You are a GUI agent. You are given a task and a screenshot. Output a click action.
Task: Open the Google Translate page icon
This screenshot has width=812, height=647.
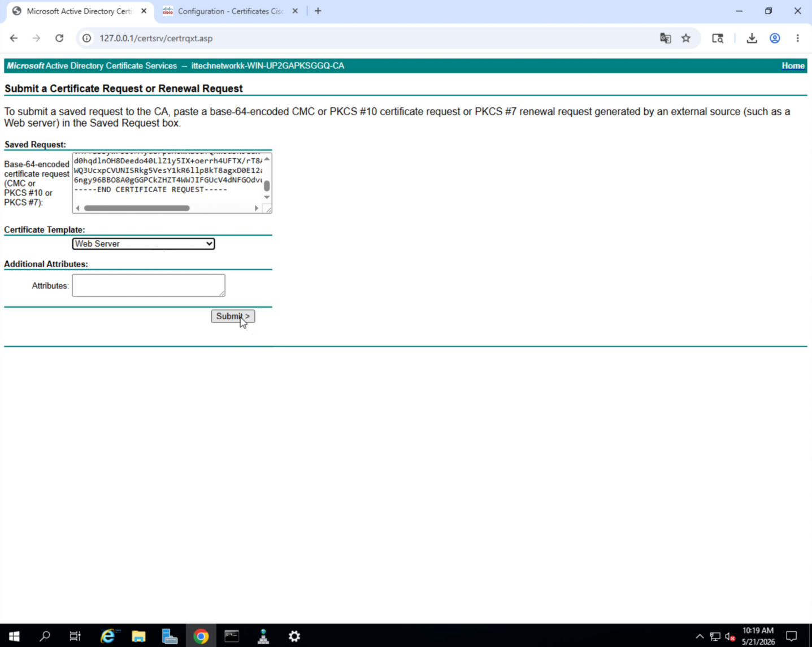tap(665, 38)
